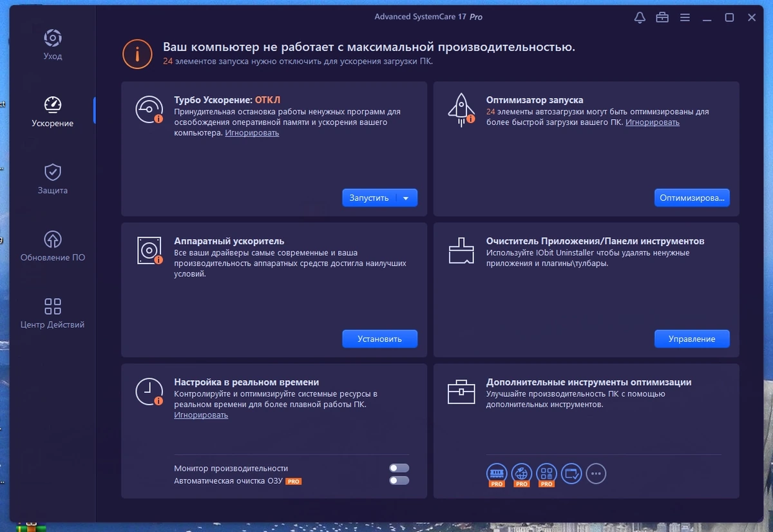Toggle Монитор производительности switch

click(x=399, y=468)
